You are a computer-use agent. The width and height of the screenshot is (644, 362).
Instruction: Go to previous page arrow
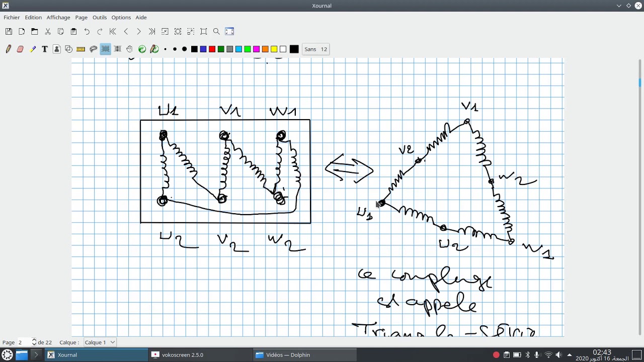pyautogui.click(x=126, y=32)
